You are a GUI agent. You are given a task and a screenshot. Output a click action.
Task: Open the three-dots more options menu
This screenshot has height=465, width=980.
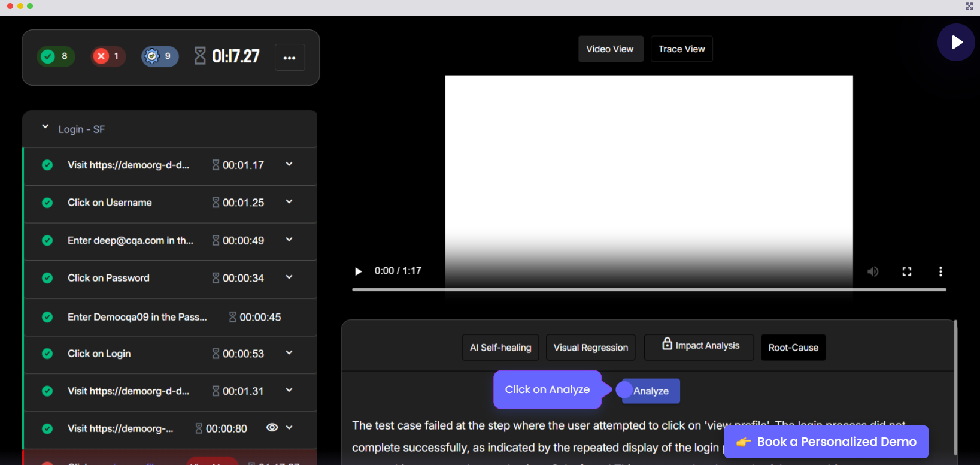(x=290, y=58)
